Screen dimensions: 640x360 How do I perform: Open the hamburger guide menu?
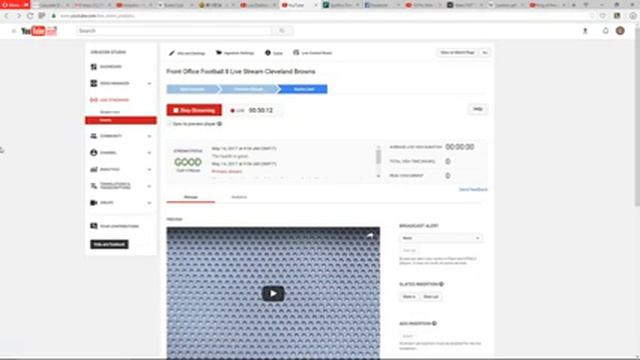pos(13,31)
